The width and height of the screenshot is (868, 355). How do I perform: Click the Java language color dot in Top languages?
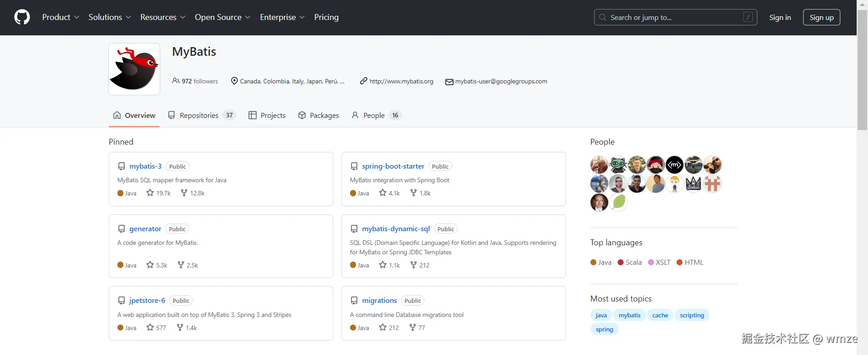click(x=593, y=262)
